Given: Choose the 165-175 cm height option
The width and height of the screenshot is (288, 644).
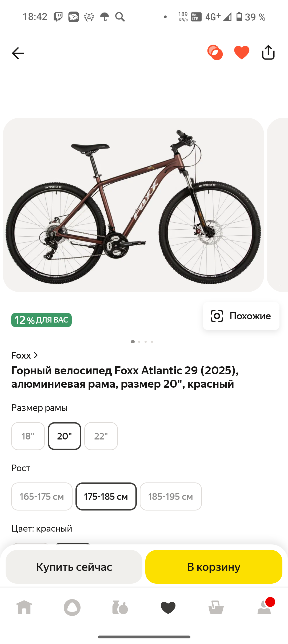Looking at the screenshot, I should pos(42,496).
